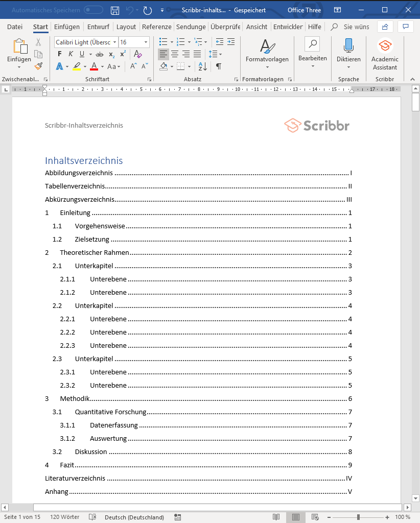Save the document via Quick Access

coord(114,9)
